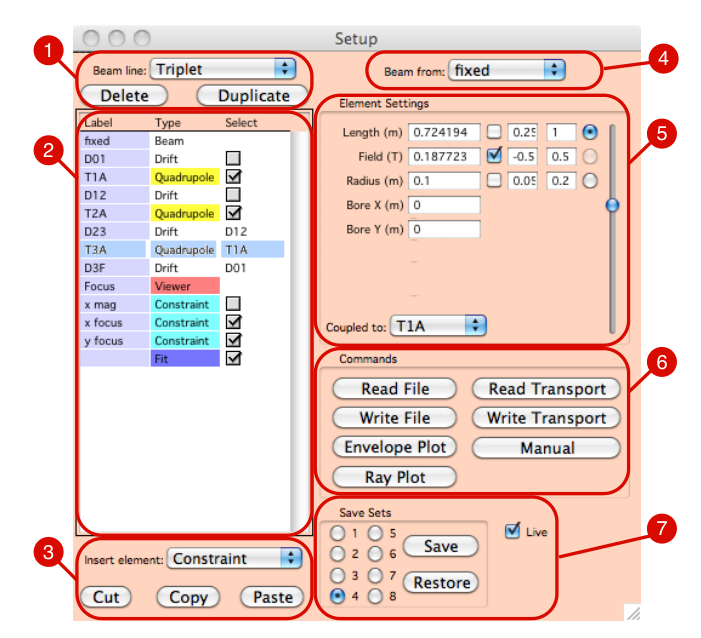701x638 pixels.
Task: Click the blue Fit type cell
Action: (x=185, y=359)
